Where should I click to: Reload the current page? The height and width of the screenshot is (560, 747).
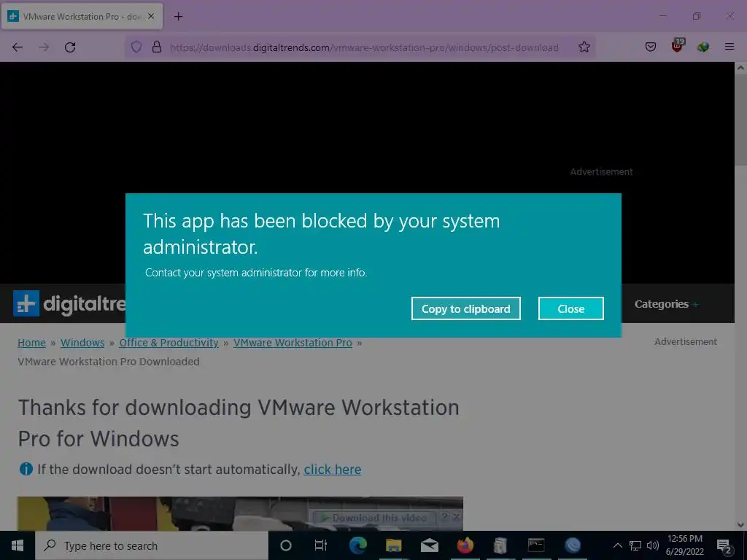70,47
